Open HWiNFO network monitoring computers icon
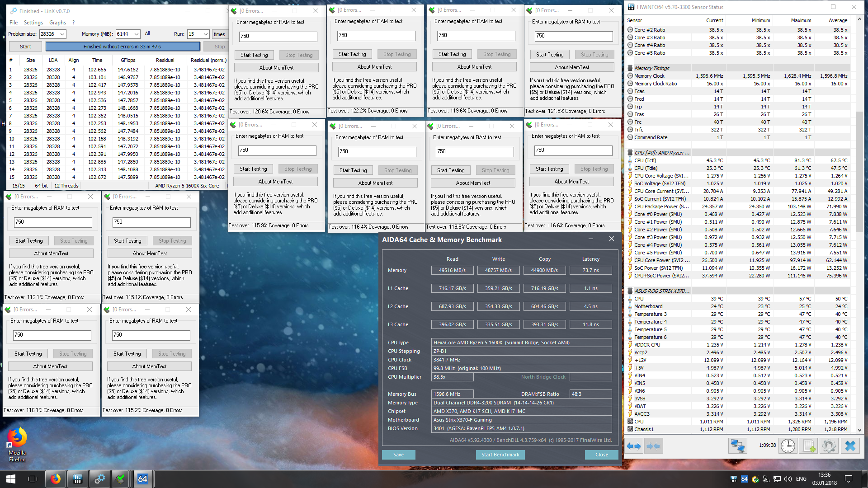This screenshot has width=868, height=488. pos(737,446)
